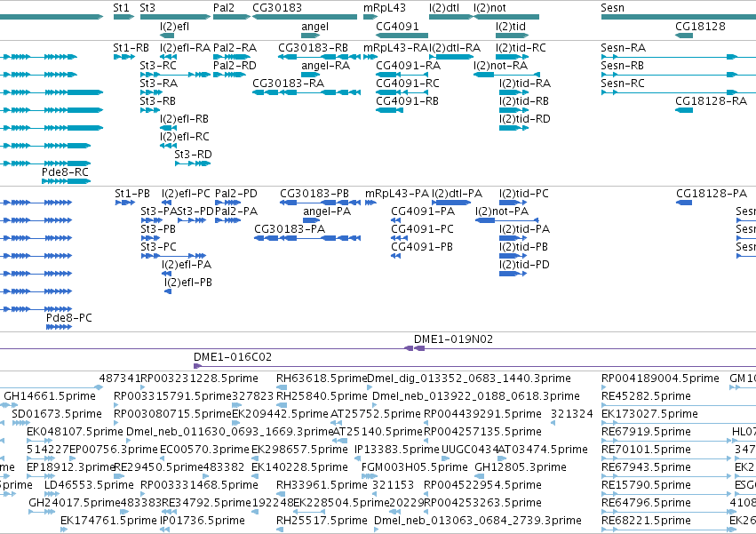Select the CG30183-RB transcript label
756x534 pixels.
313,48
